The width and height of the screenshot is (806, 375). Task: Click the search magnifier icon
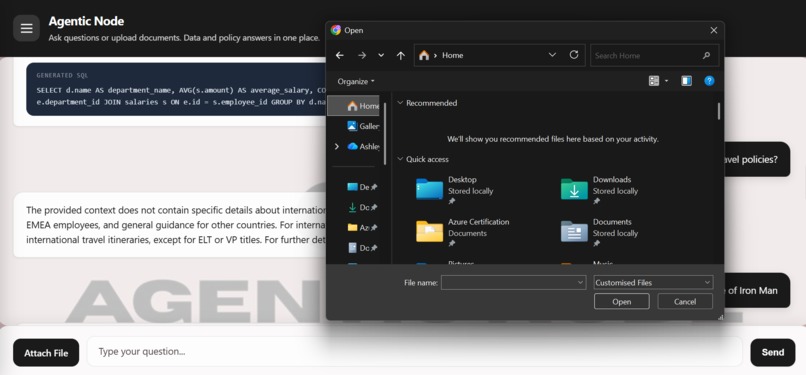tap(707, 55)
